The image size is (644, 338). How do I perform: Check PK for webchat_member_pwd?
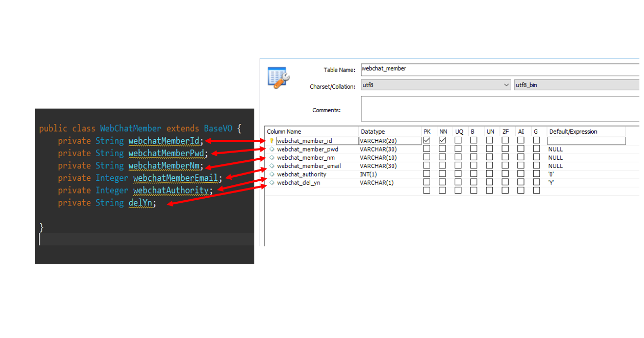[427, 149]
